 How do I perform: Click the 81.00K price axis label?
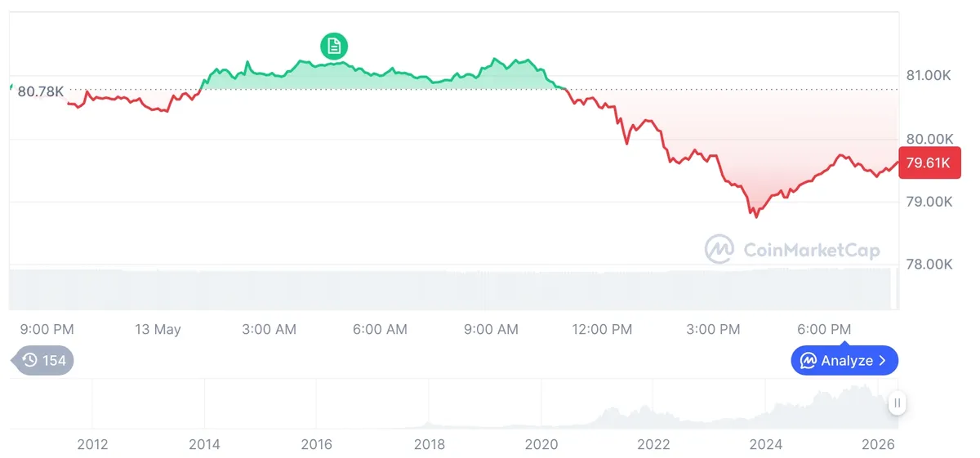[x=929, y=75]
